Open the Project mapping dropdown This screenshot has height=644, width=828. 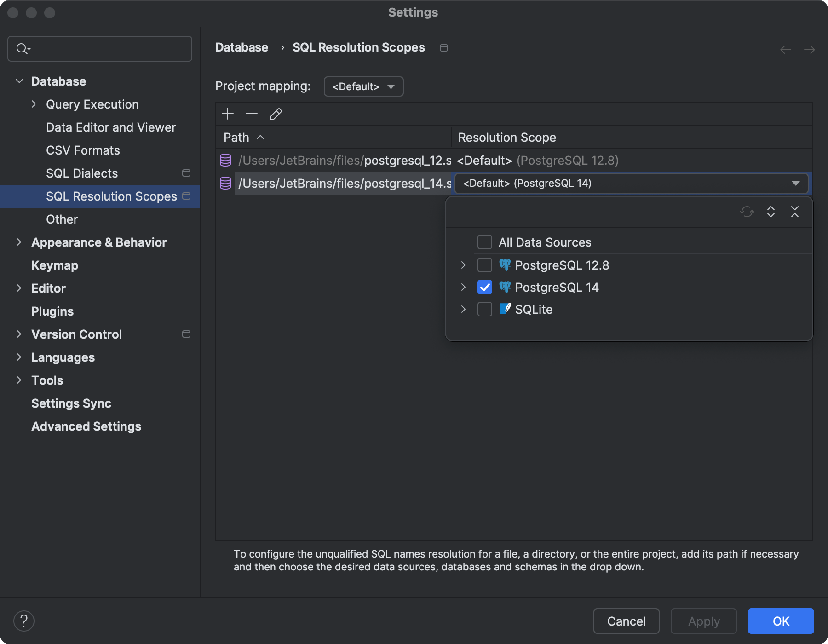click(363, 86)
